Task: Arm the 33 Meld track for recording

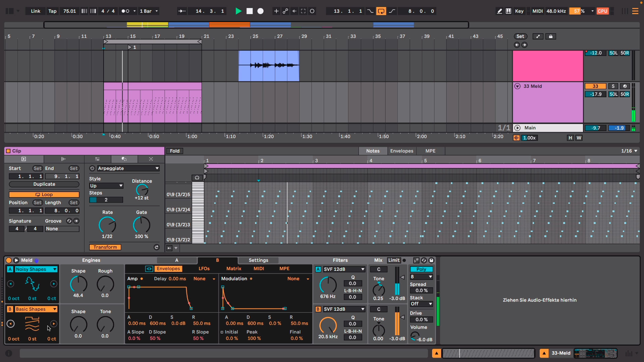Action: tap(625, 86)
